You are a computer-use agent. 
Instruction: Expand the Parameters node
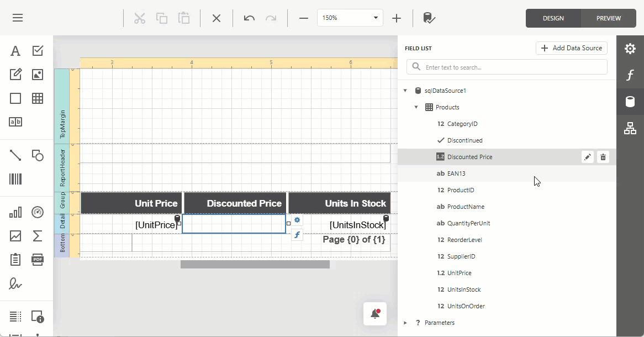point(405,323)
